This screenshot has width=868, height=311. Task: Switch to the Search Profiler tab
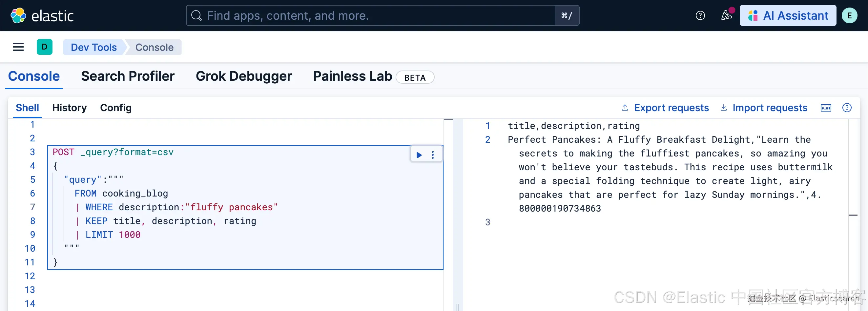128,76
